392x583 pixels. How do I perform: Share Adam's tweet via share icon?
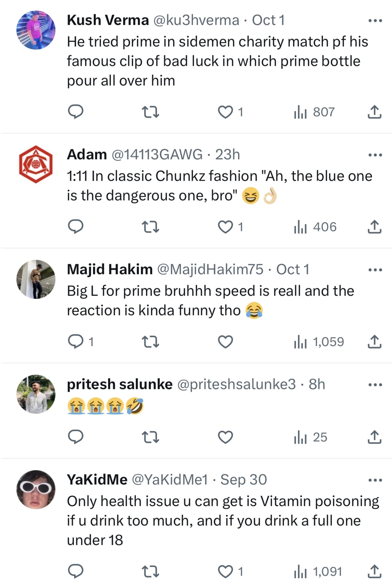(x=374, y=227)
